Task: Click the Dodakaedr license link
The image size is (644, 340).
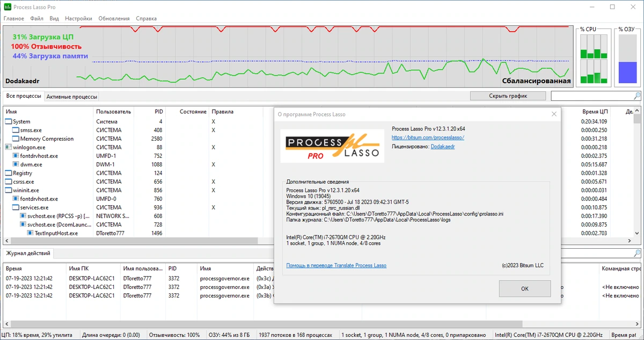Action: tap(443, 146)
